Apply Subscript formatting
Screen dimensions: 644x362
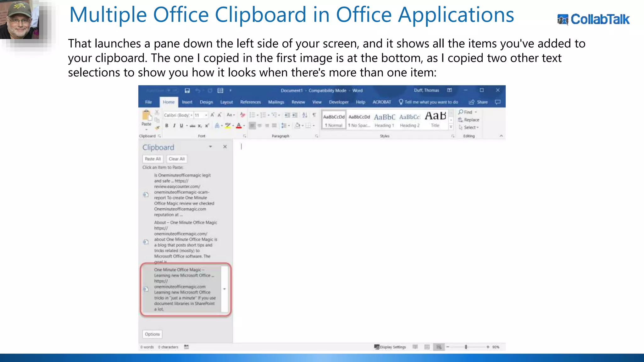(200, 126)
